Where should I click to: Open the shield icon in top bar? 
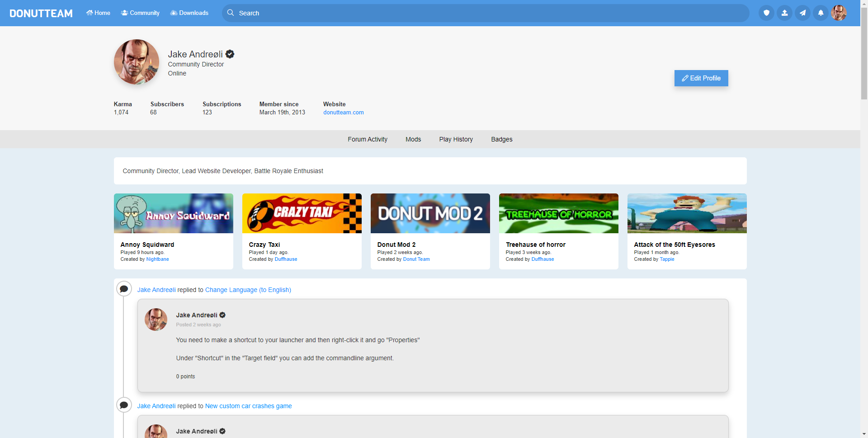tap(766, 13)
